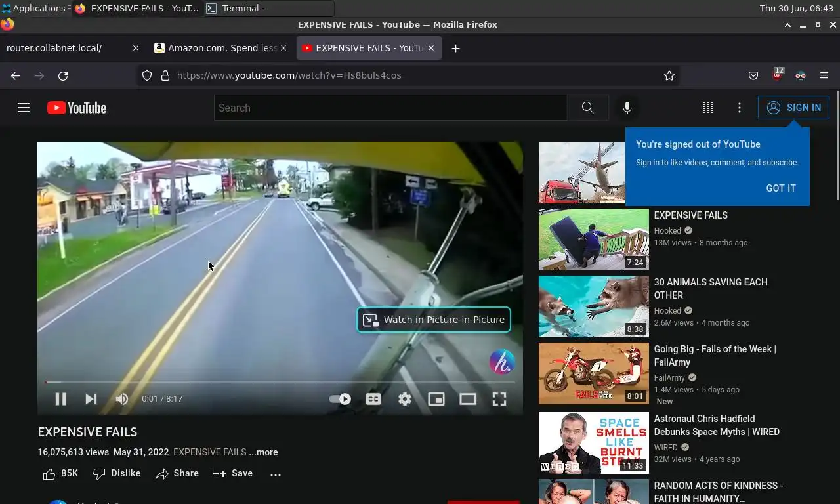Click the clock showing Thu 30 Jun
This screenshot has height=504, width=840.
[x=796, y=8]
